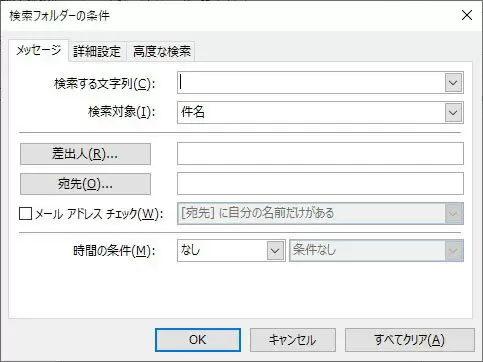This screenshot has height=362, width=483.
Task: Open the 検索対象 dropdown arrow
Action: 453,112
